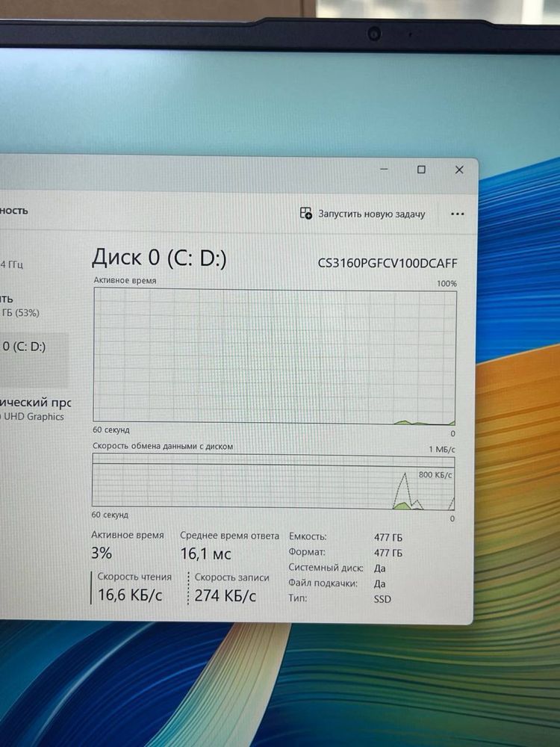
Task: Click disk model CS3160PGFCV100DCAFF text
Action: pos(387,264)
